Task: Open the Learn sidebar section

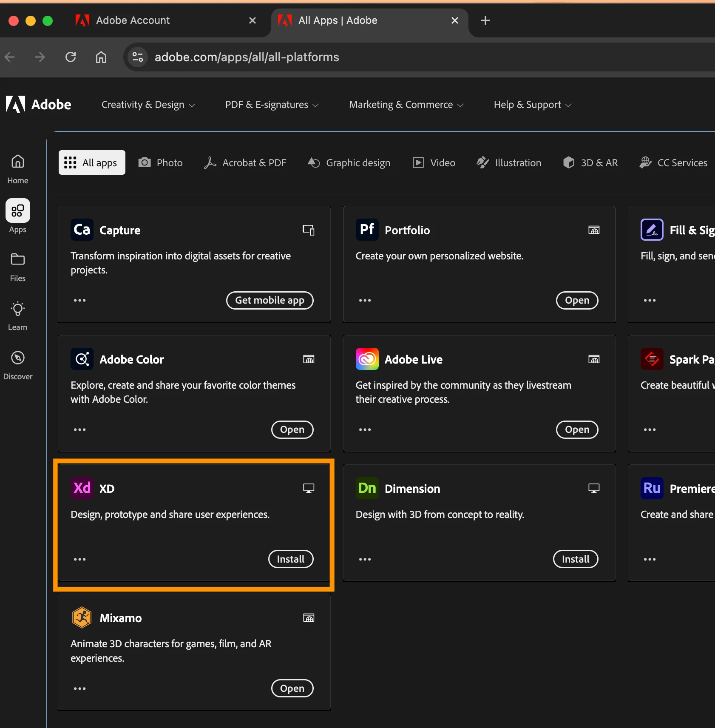Action: pyautogui.click(x=18, y=316)
